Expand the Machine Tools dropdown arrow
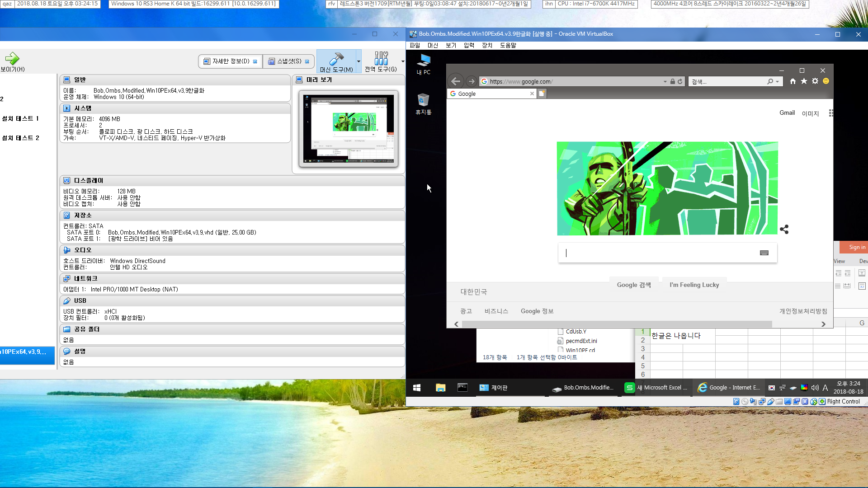Image resolution: width=868 pixels, height=488 pixels. [359, 61]
